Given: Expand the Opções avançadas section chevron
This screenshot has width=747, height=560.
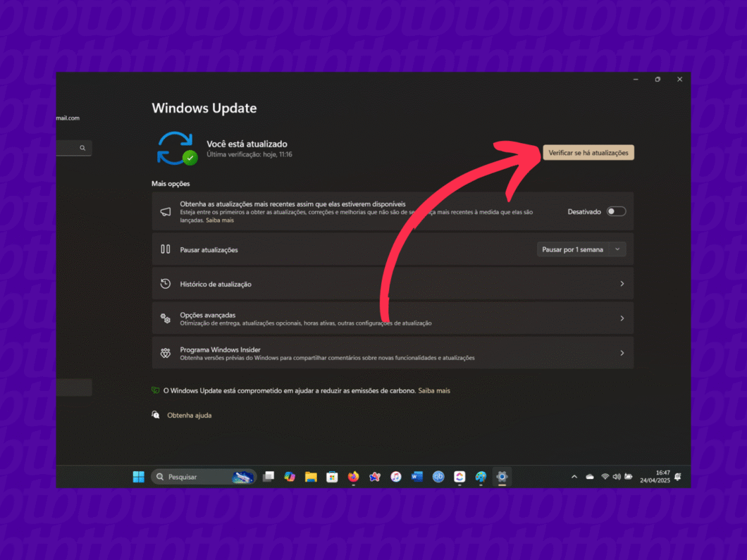Looking at the screenshot, I should click(x=622, y=318).
